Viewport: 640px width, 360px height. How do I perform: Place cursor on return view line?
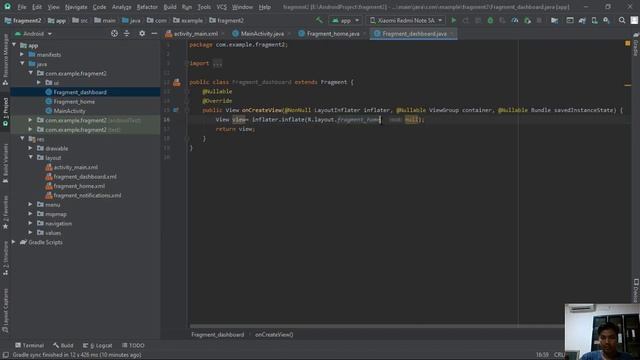coord(235,129)
